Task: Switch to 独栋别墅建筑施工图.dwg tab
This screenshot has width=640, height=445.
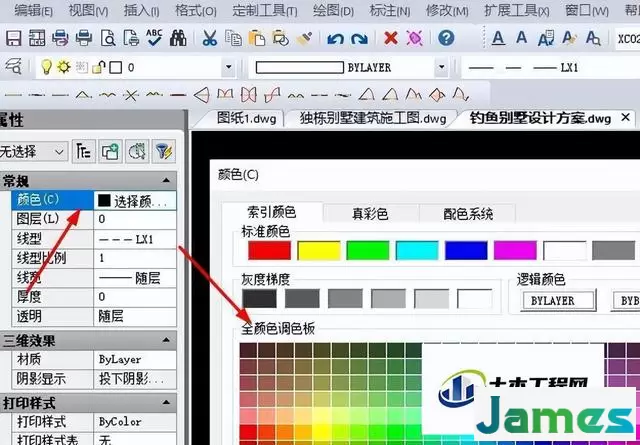Action: pos(373,118)
